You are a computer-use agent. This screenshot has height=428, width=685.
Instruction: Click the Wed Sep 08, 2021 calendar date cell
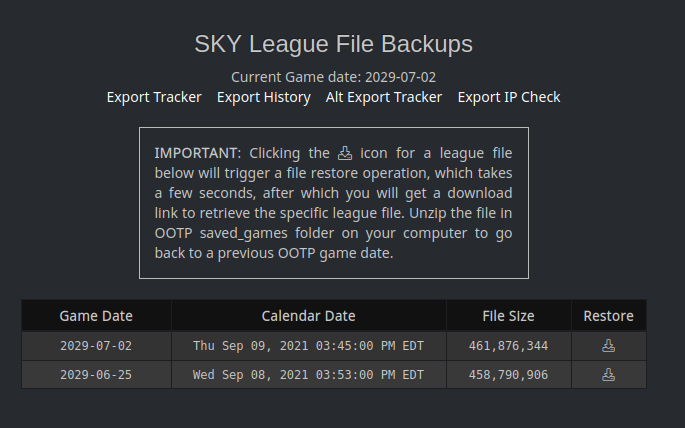tap(308, 375)
